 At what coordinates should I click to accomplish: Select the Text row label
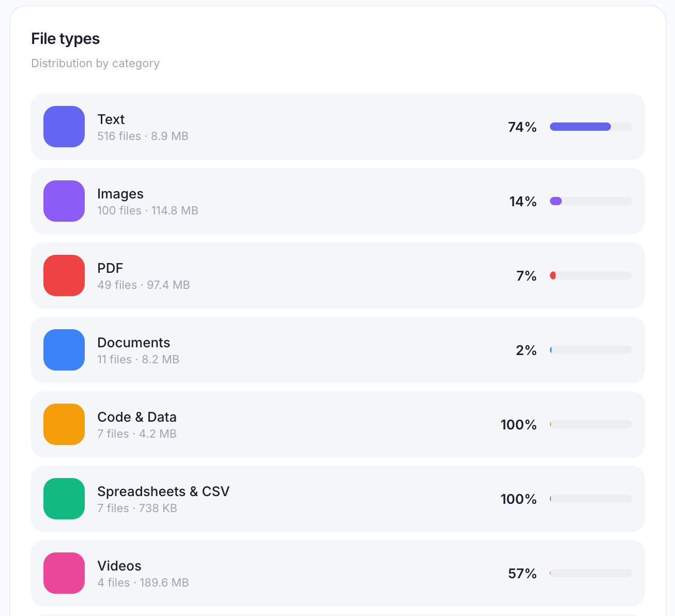point(111,119)
